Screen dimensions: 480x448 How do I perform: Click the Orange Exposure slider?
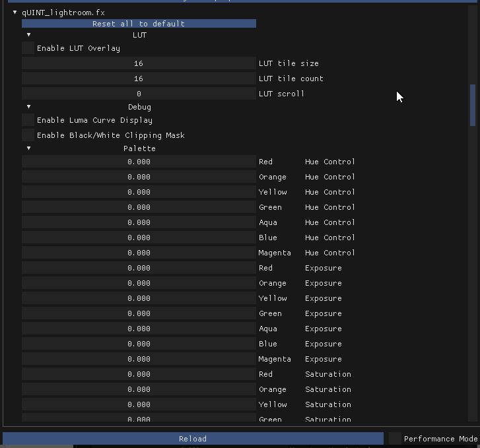[x=139, y=283]
